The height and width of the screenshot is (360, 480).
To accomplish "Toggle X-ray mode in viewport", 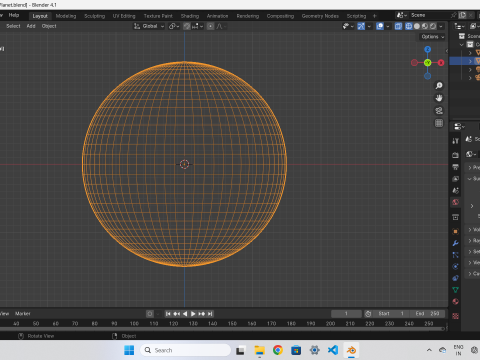I will point(398,26).
